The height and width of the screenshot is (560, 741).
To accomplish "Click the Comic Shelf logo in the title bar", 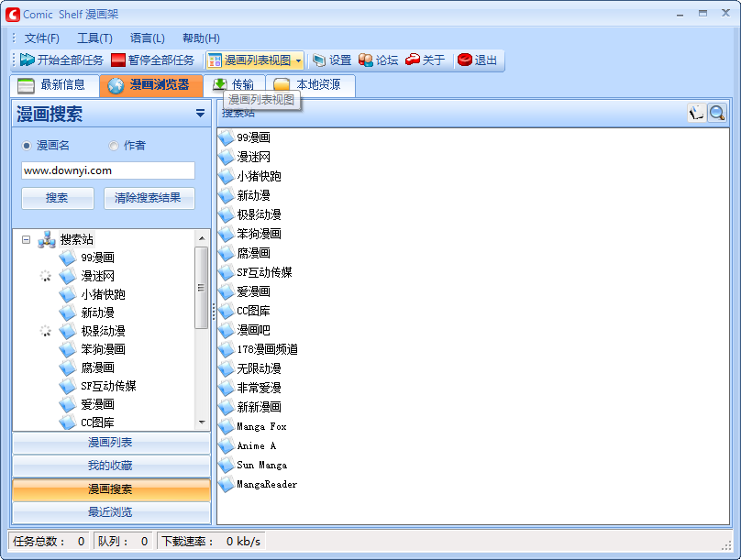I will (x=13, y=15).
